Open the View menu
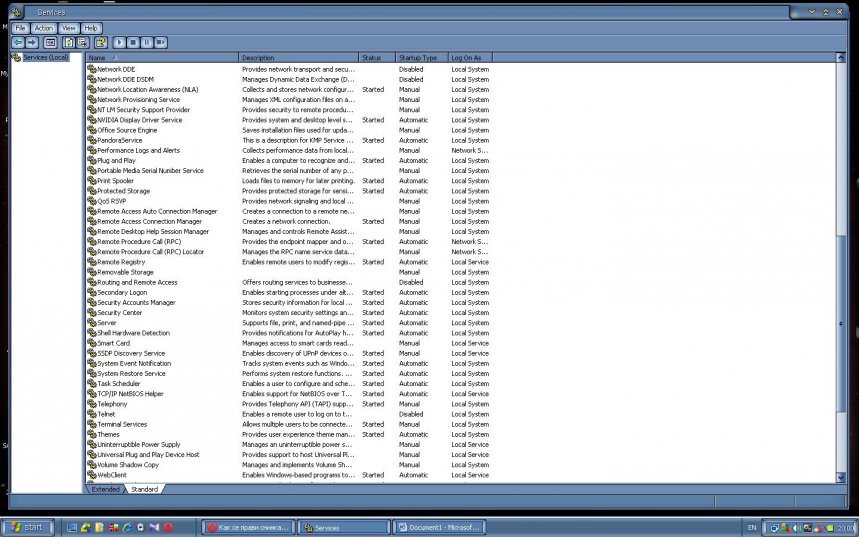The image size is (859, 537). (68, 28)
